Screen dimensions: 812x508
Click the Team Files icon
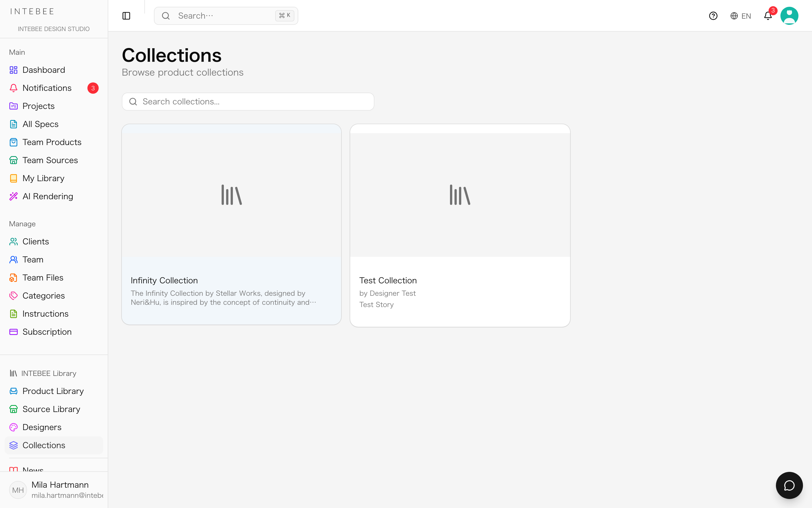14,278
